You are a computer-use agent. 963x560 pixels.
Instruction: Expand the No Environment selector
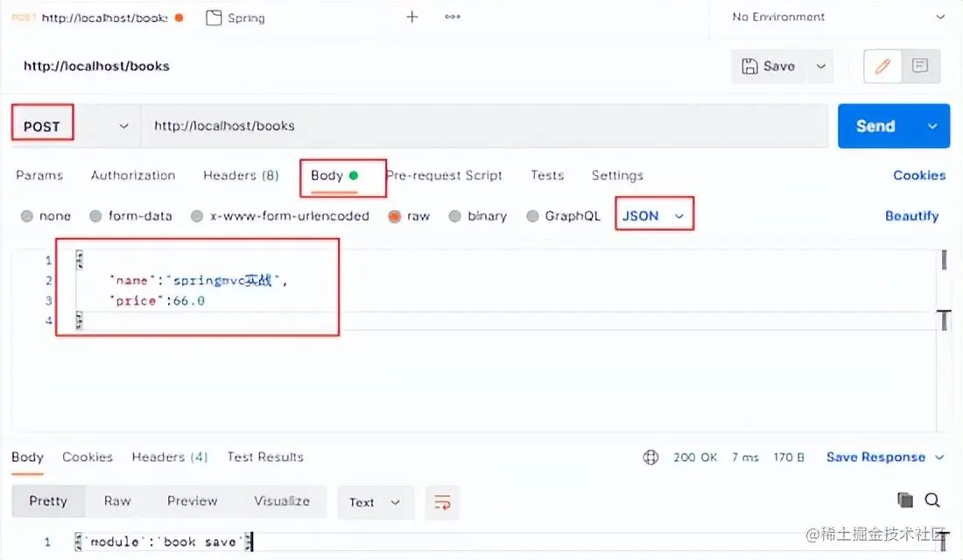coord(839,17)
